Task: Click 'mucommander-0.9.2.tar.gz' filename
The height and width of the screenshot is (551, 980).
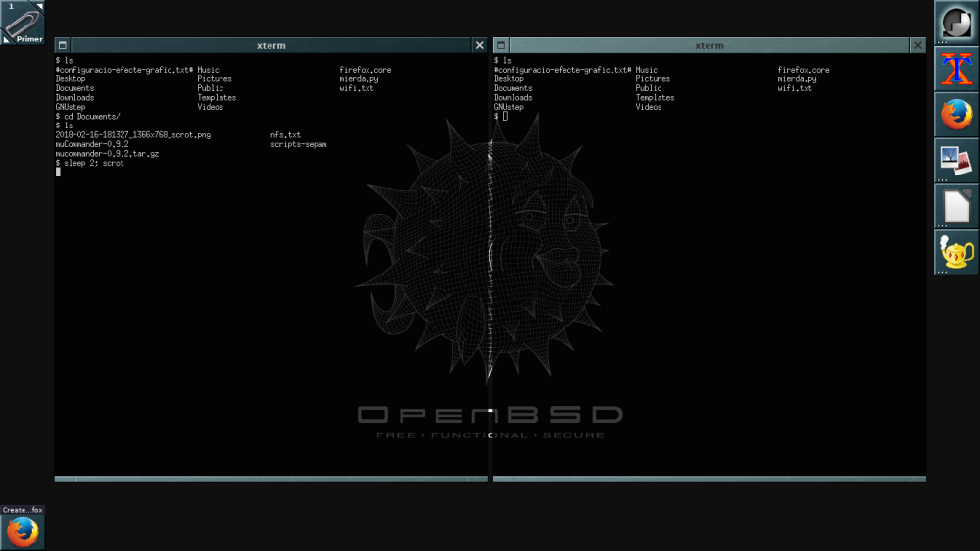Action: (x=107, y=154)
